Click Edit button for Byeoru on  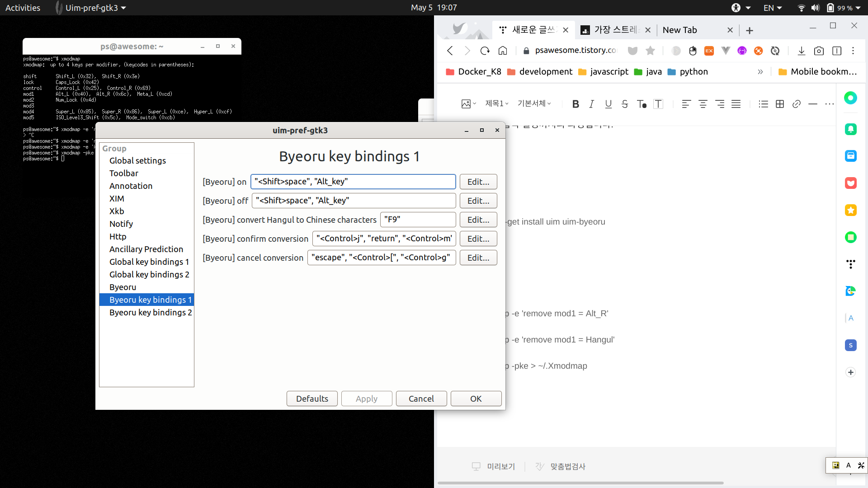pyautogui.click(x=478, y=182)
